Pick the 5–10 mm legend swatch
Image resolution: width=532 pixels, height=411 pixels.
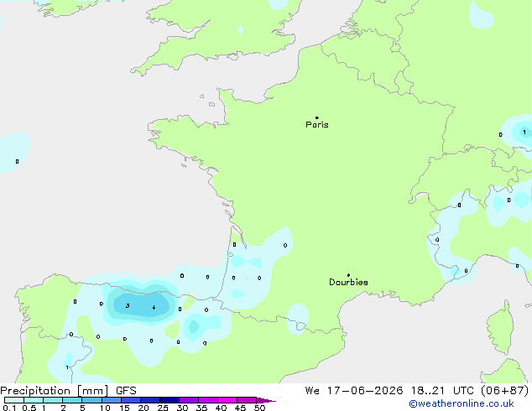coord(91,400)
